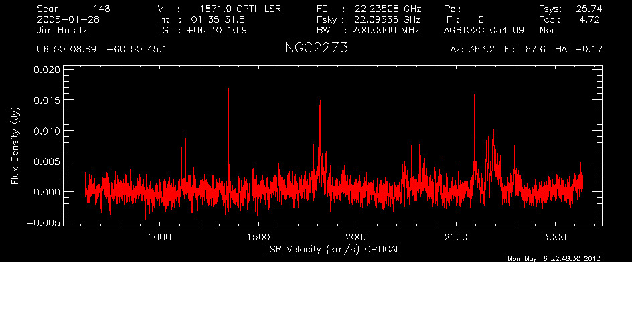Click the plot timestamp Mon May 6 22:48:30 2013
Image resolution: width=644 pixels, height=328 pixels.
554,258
